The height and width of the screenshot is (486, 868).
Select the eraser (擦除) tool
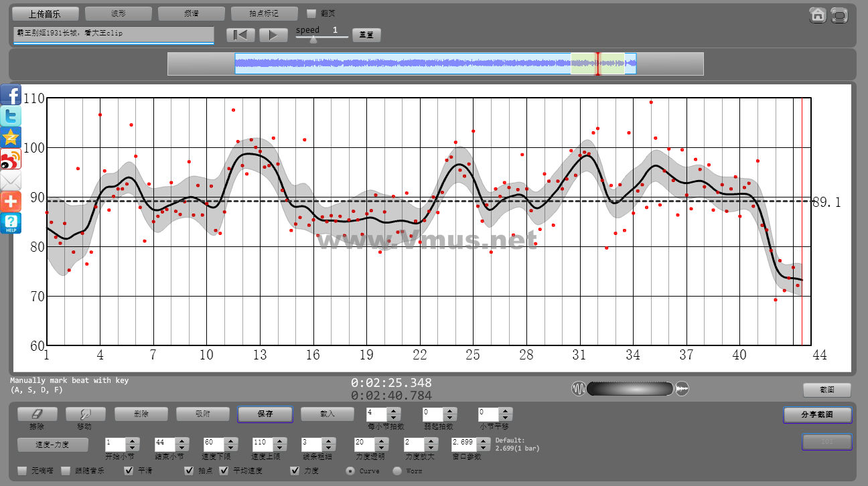click(x=37, y=414)
